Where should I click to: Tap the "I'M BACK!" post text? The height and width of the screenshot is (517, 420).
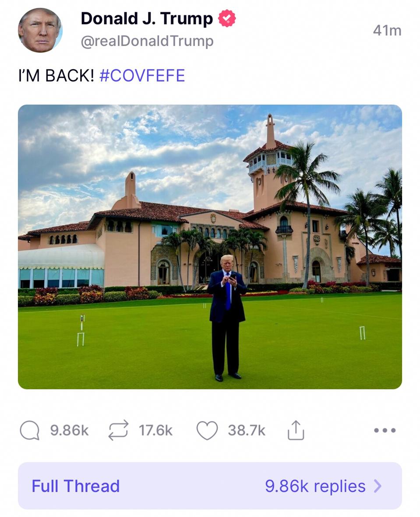click(56, 76)
